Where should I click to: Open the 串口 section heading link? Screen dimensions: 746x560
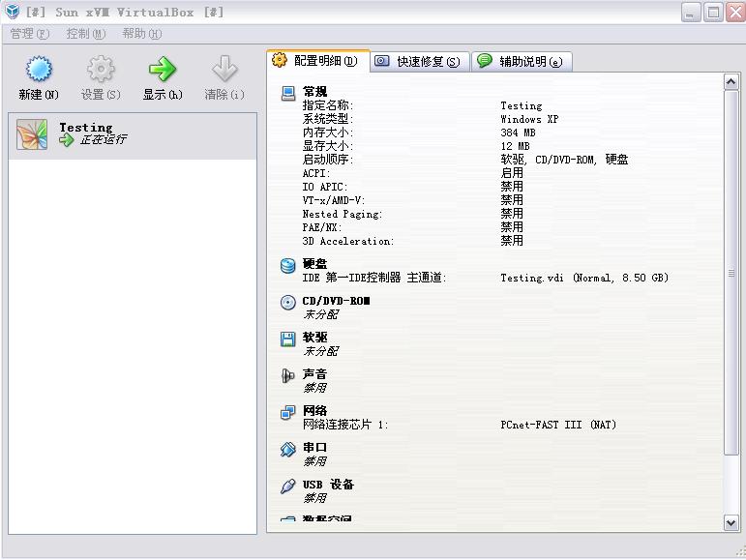(315, 448)
